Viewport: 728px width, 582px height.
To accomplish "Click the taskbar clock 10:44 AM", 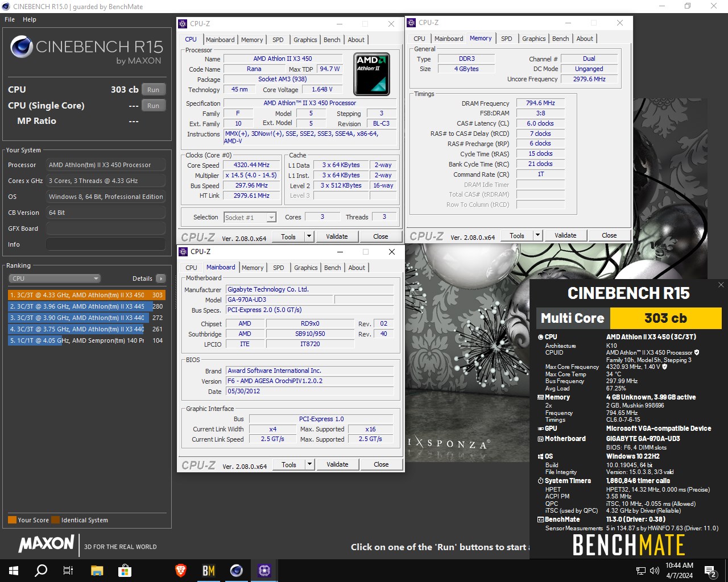I will [x=679, y=566].
